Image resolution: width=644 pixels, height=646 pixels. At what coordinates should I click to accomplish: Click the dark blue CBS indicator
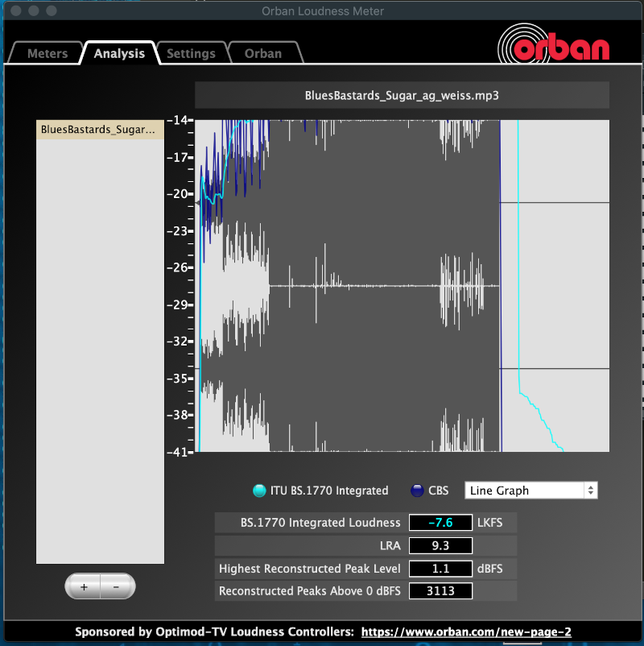pyautogui.click(x=417, y=491)
